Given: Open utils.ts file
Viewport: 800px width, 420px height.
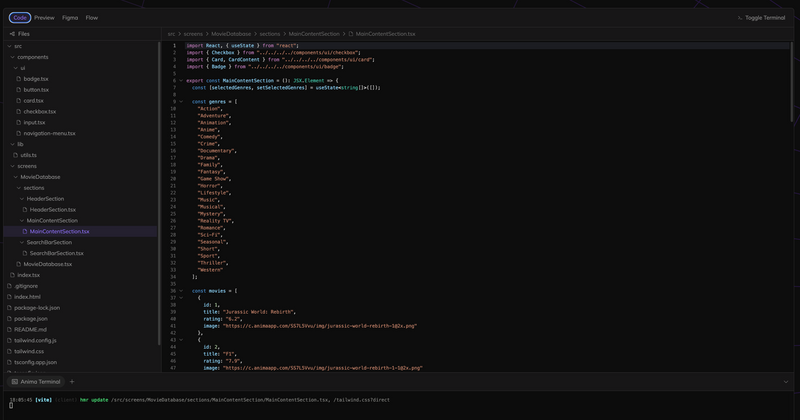Looking at the screenshot, I should click(28, 155).
